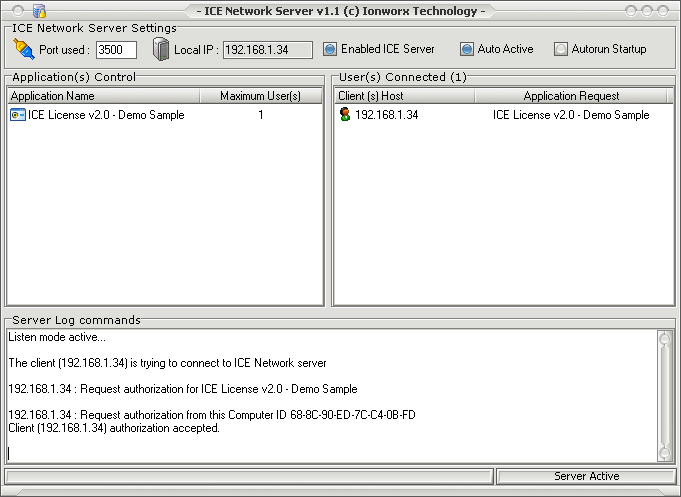This screenshot has width=681, height=497.
Task: Click the Computer ID log line
Action: click(x=212, y=415)
